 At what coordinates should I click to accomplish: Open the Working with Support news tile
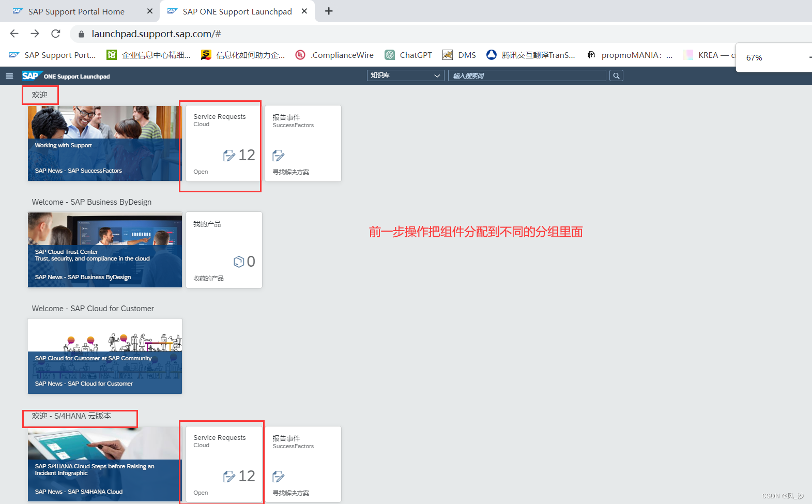105,144
